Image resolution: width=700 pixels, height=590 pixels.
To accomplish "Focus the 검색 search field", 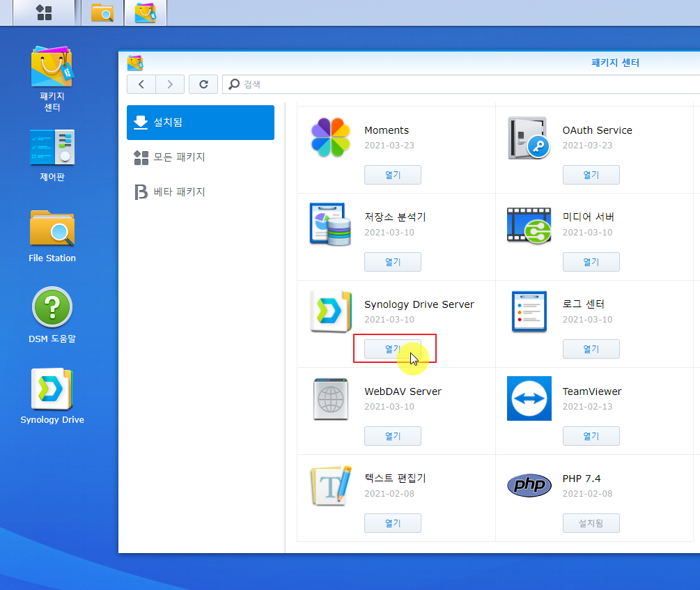I will (461, 84).
